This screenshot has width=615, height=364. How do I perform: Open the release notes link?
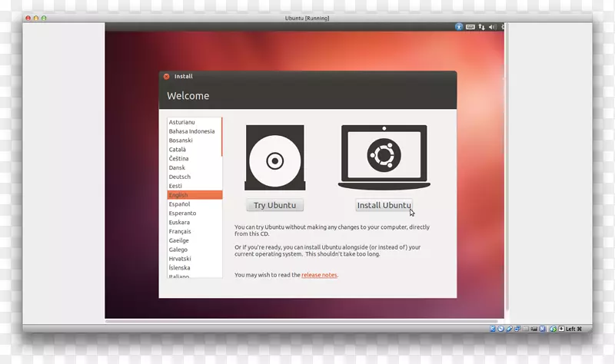319,275
